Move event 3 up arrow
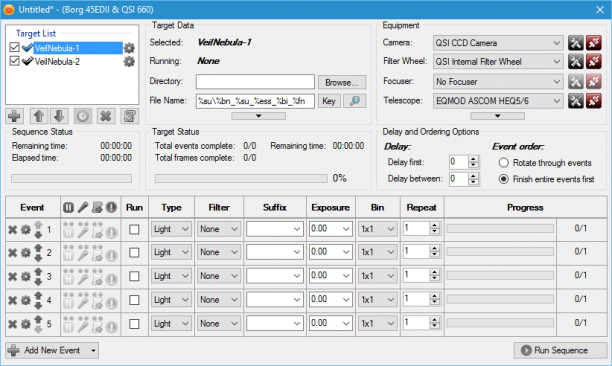 (38, 272)
